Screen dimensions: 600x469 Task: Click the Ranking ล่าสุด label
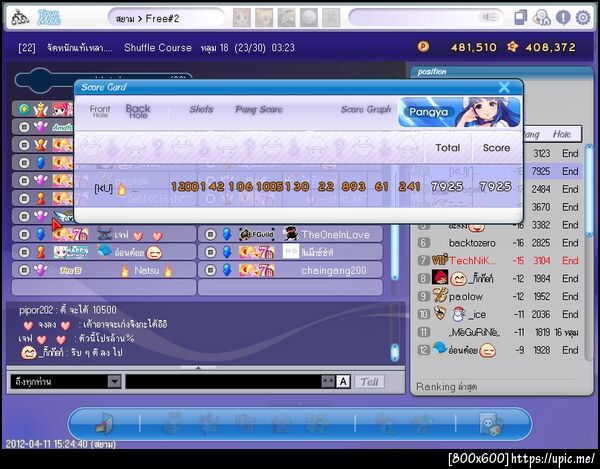pos(446,386)
